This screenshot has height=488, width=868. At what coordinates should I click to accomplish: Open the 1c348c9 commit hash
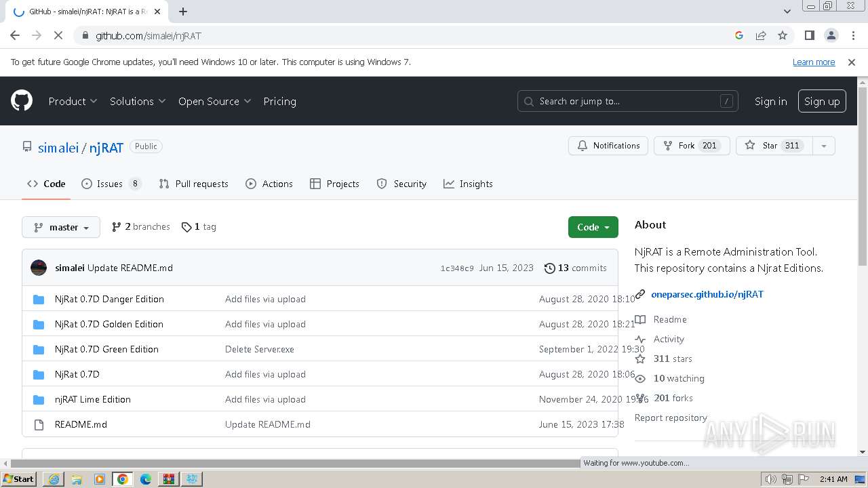pos(457,268)
